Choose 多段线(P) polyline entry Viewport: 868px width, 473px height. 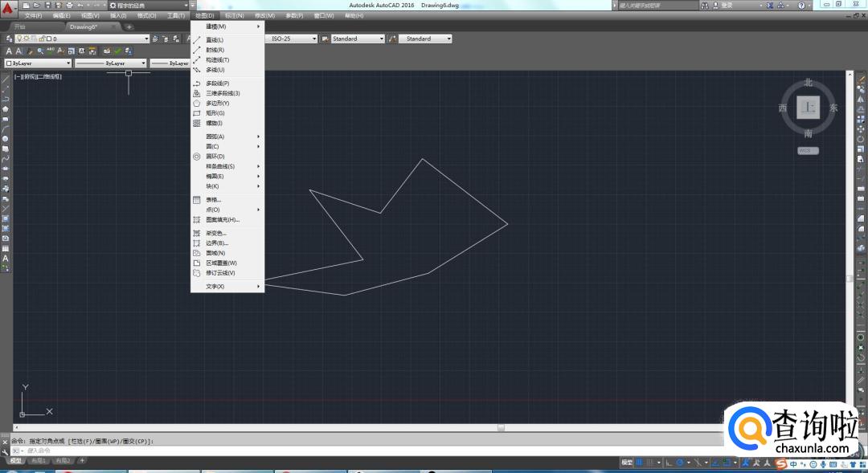click(227, 83)
